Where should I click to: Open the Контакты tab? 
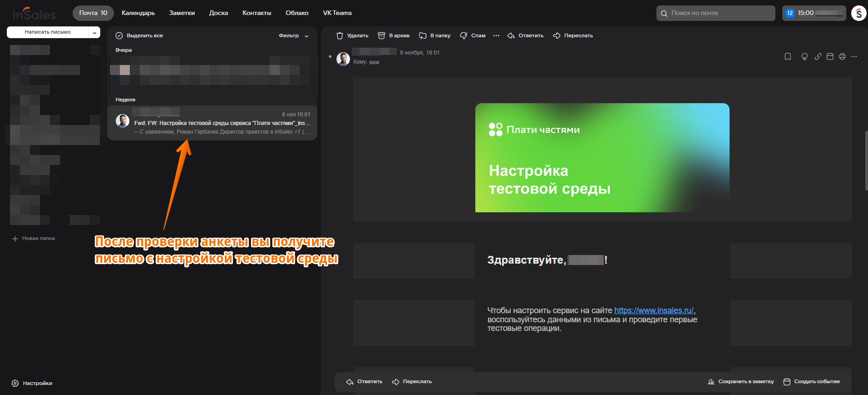point(256,13)
